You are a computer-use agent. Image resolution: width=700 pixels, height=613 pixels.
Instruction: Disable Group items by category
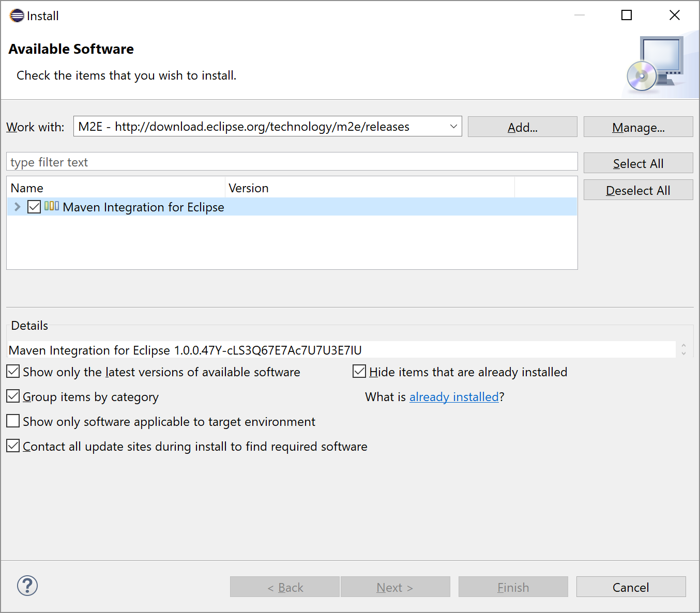click(13, 396)
